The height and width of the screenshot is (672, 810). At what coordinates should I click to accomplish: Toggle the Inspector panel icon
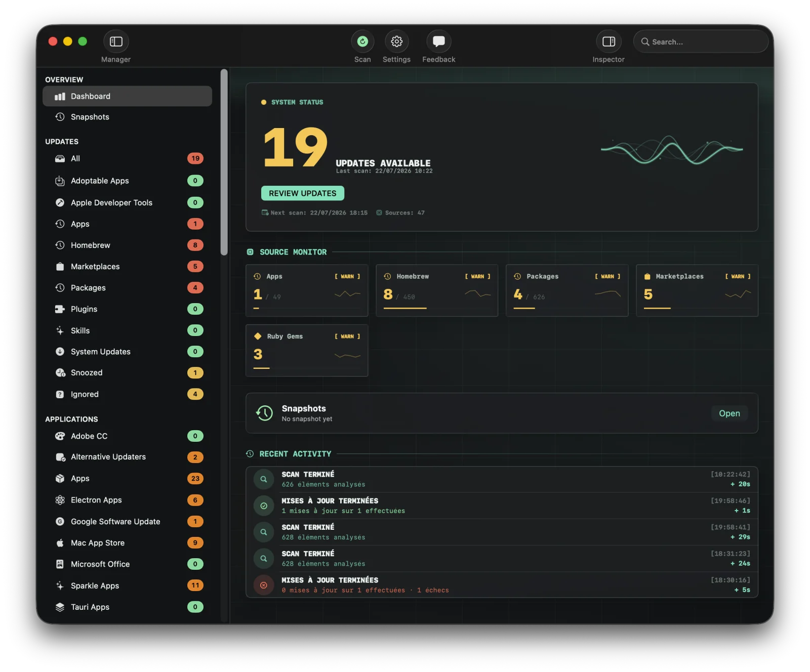(x=609, y=41)
